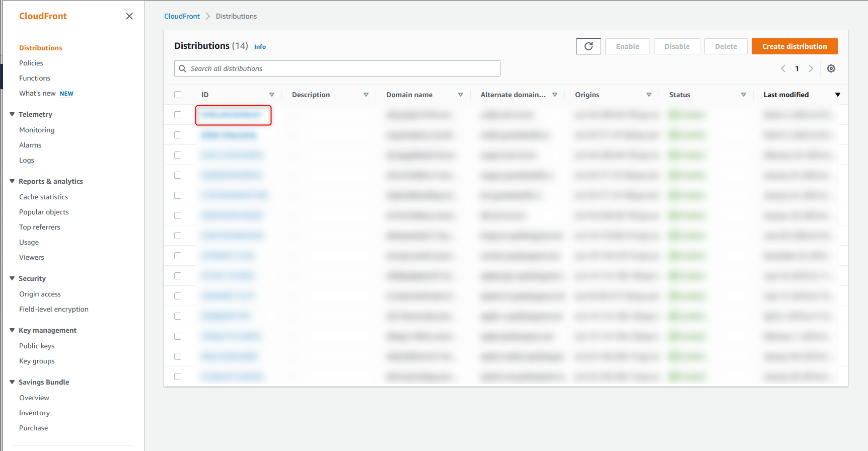Click the ID column header
The width and height of the screenshot is (868, 451).
205,95
